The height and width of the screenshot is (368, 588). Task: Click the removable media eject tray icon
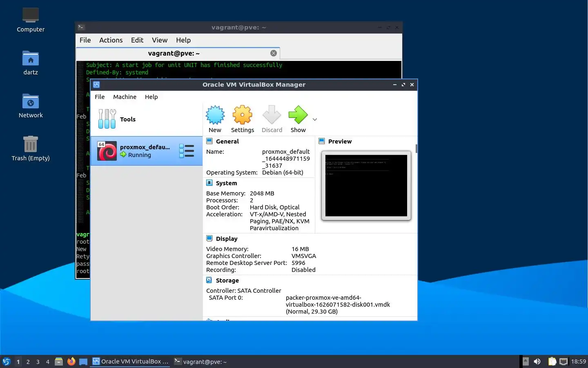click(526, 361)
